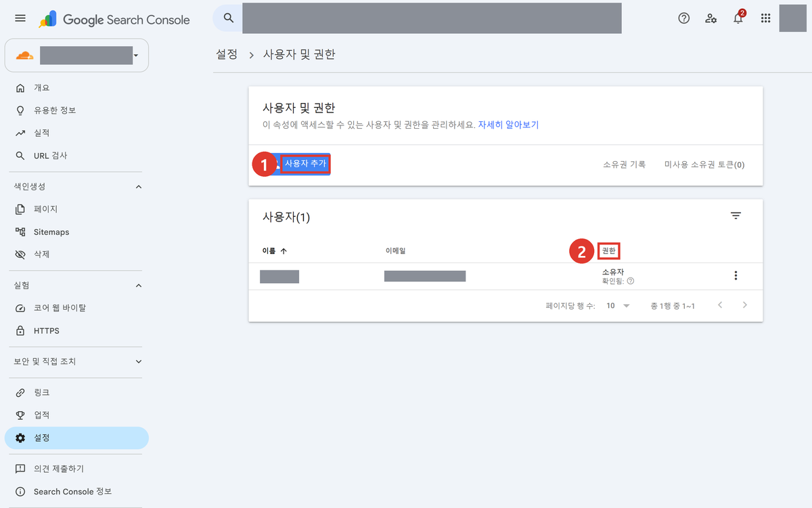Click the search magnifier icon
The image size is (812, 508).
[229, 18]
